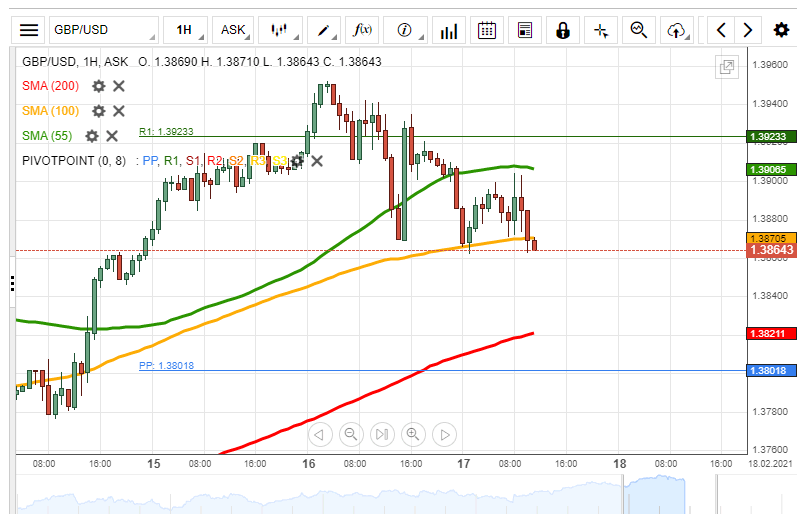Zoom in with circled plus magnifier
Viewport: 800px width, 519px height.
pyautogui.click(x=413, y=434)
